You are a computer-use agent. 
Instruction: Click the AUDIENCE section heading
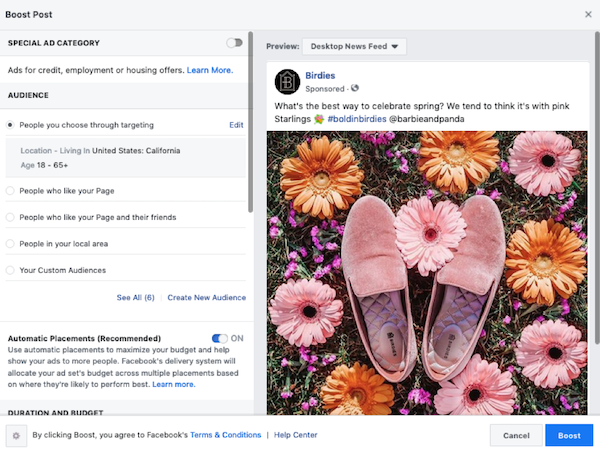pyautogui.click(x=28, y=95)
